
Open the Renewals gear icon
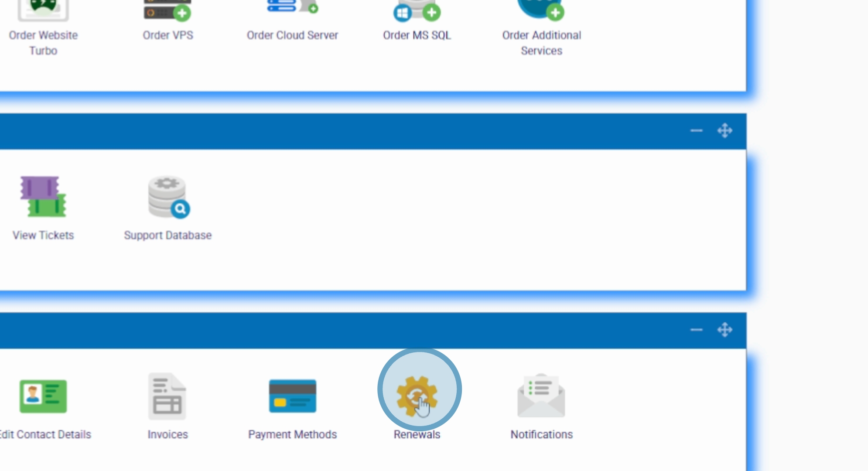(417, 395)
